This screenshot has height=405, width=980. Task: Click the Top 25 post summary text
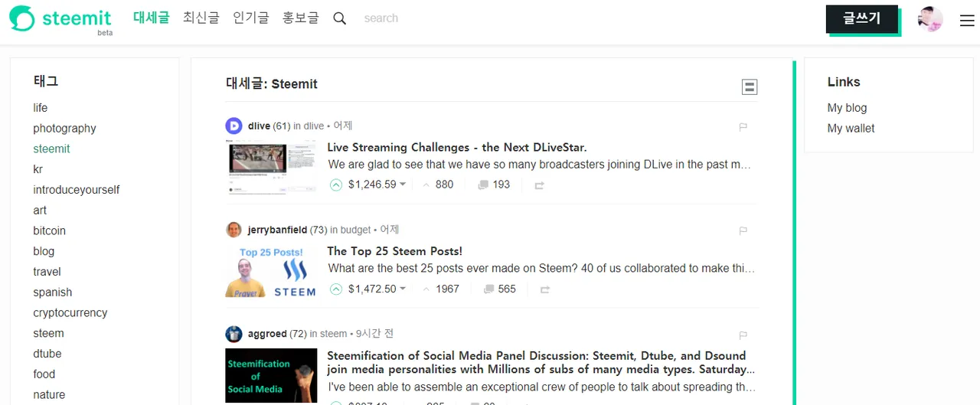point(542,269)
